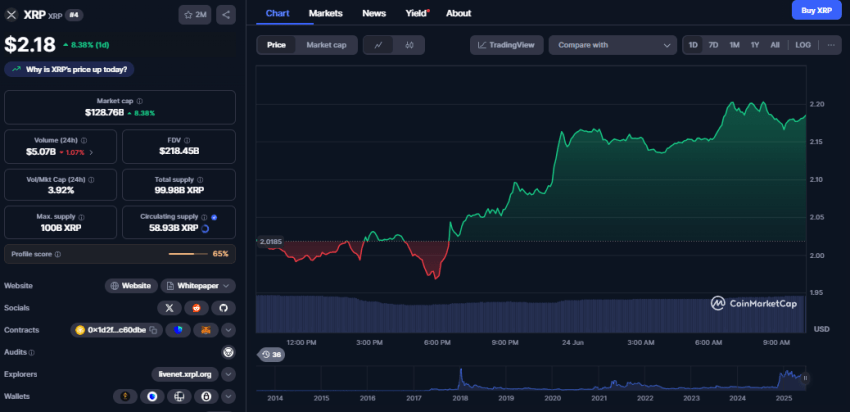Select the 7D time range

(713, 45)
